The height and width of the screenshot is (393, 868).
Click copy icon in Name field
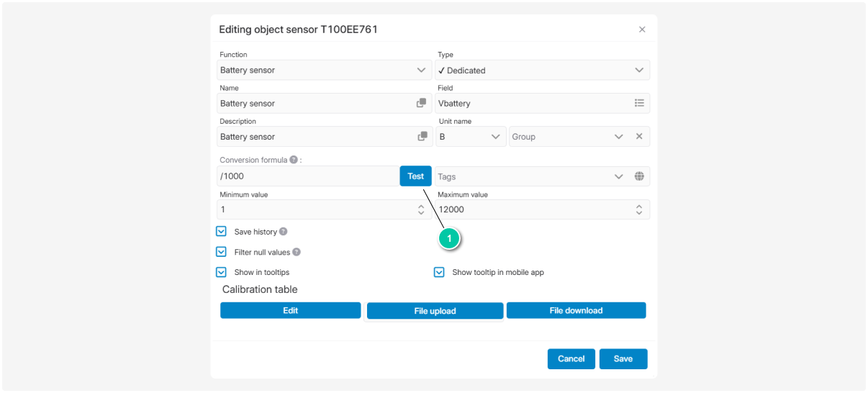point(421,103)
